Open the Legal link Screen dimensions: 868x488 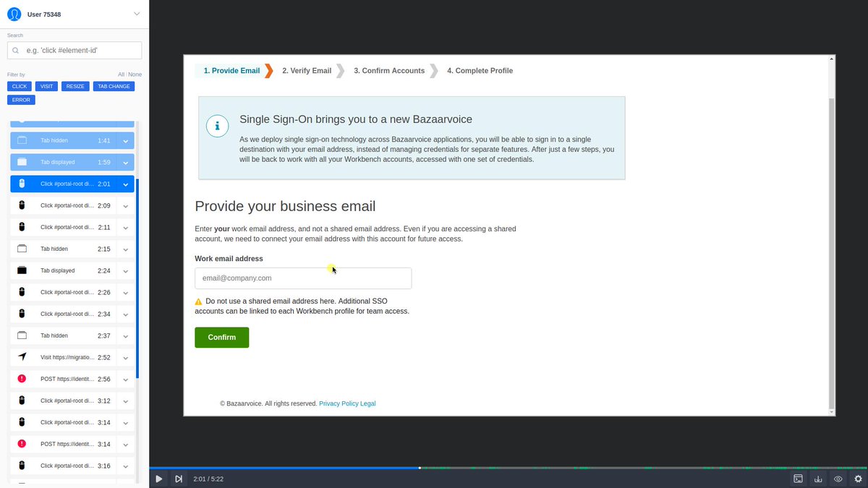point(367,403)
